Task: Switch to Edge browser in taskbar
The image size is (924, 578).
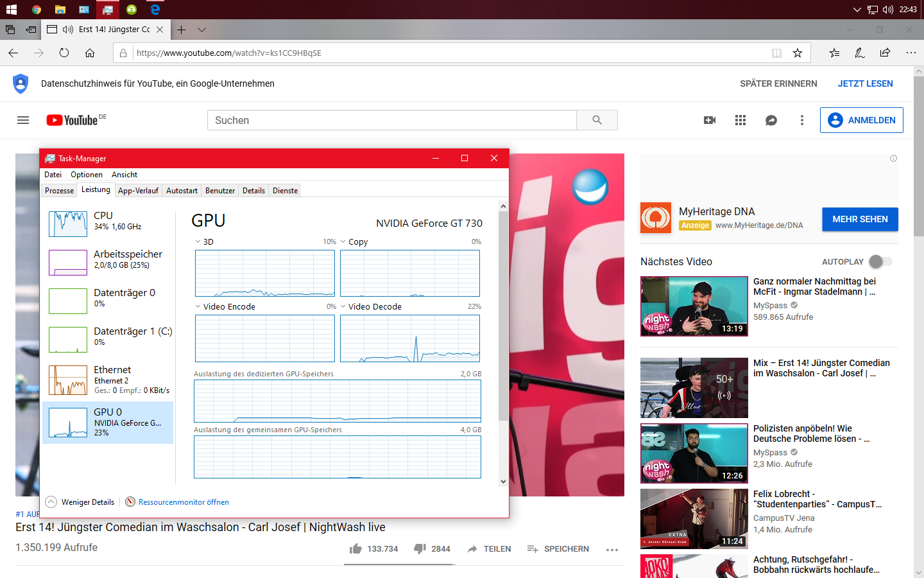Action: pyautogui.click(x=155, y=10)
